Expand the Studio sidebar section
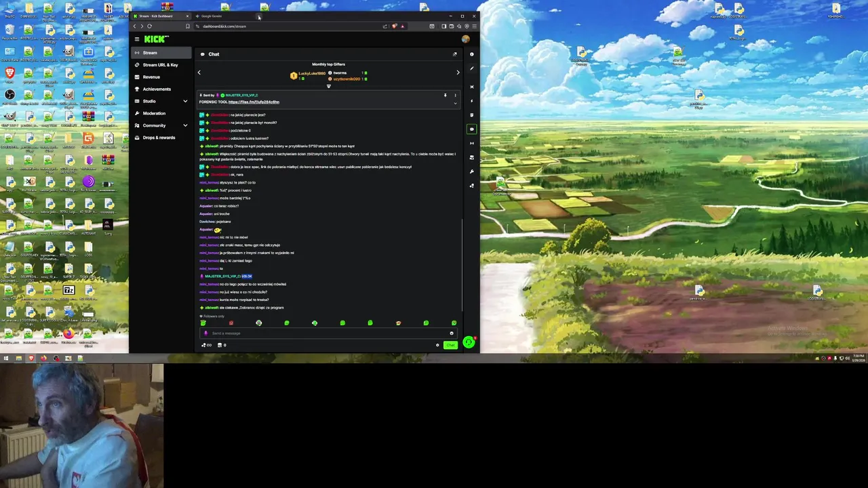The width and height of the screenshot is (868, 488). (x=184, y=101)
